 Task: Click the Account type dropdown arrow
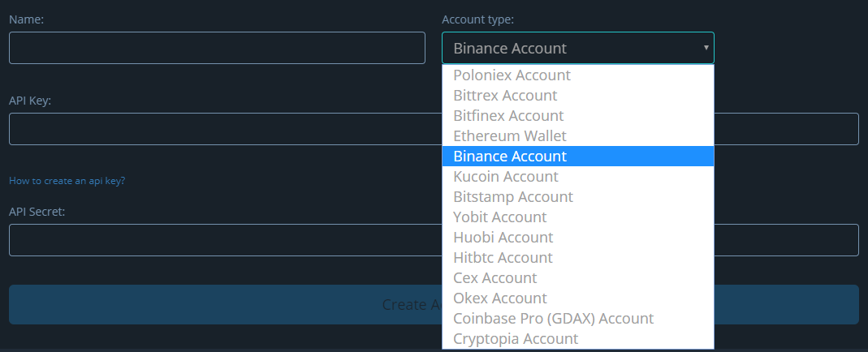tap(706, 48)
